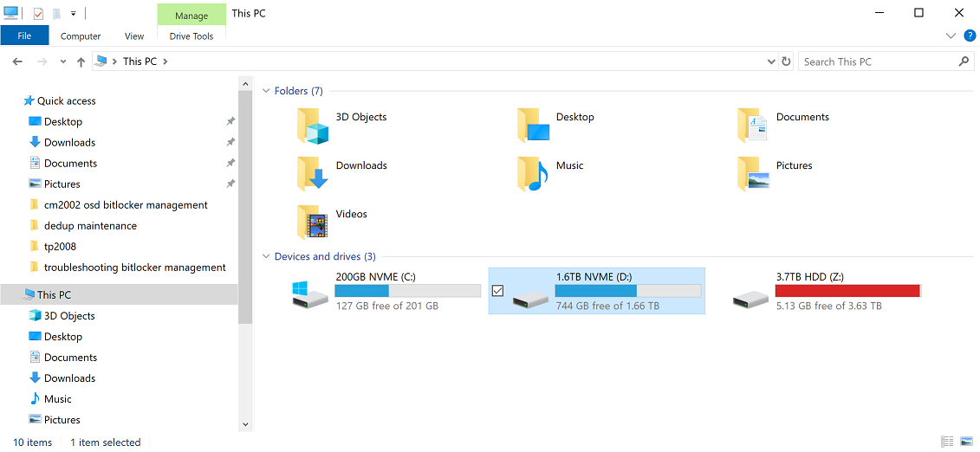Select Downloads under This PC in sidebar
This screenshot has width=980, height=452.
[x=69, y=378]
